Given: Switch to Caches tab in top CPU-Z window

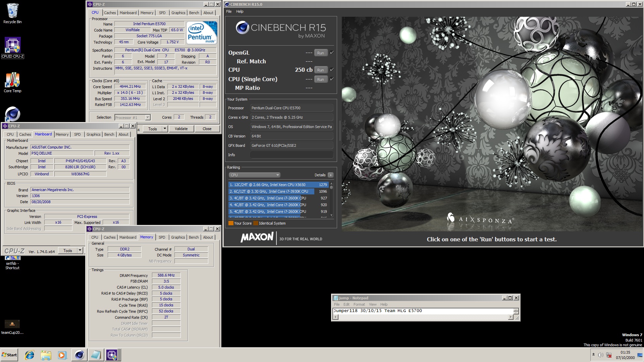Looking at the screenshot, I should (110, 13).
